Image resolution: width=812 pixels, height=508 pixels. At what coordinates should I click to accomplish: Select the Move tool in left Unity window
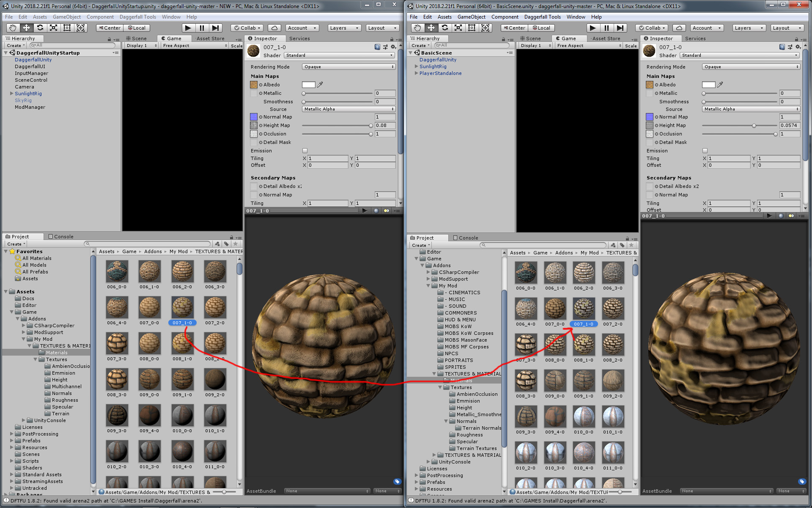point(26,28)
